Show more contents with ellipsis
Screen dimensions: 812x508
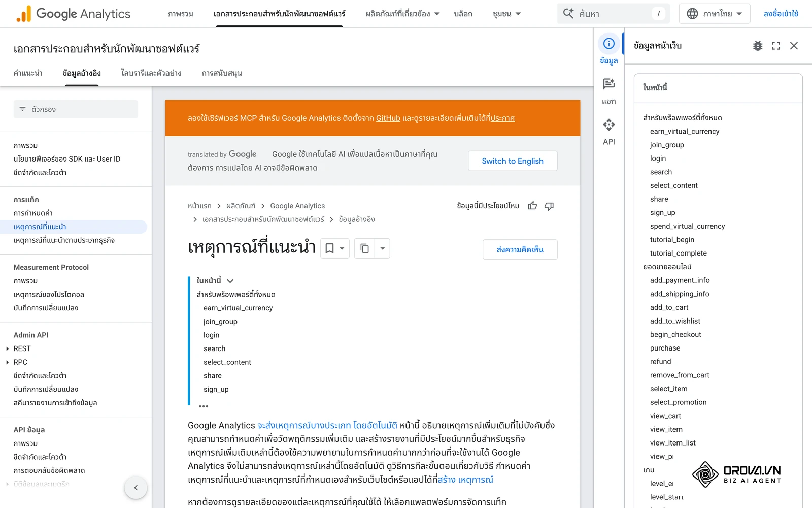coord(204,406)
